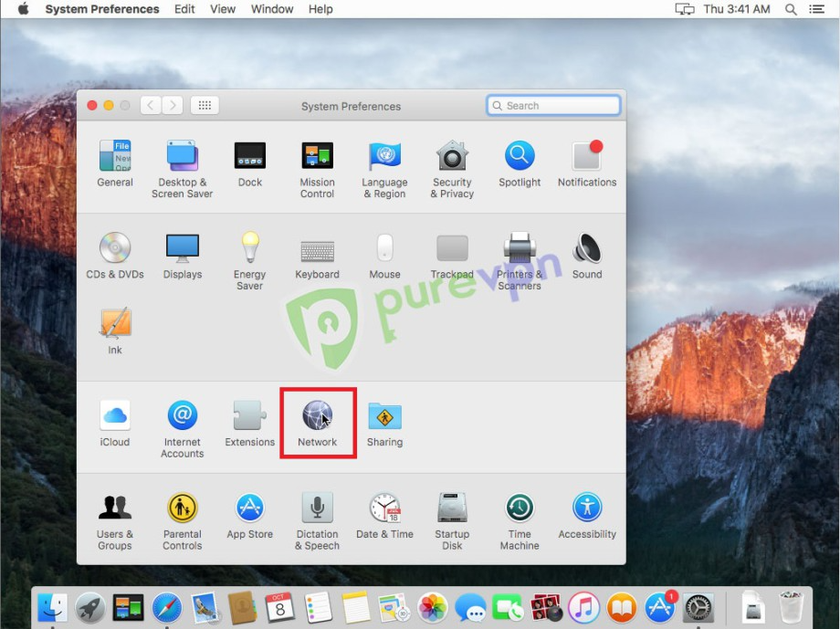The width and height of the screenshot is (840, 629).
Task: Open iBooks from the Dock
Action: (x=622, y=608)
